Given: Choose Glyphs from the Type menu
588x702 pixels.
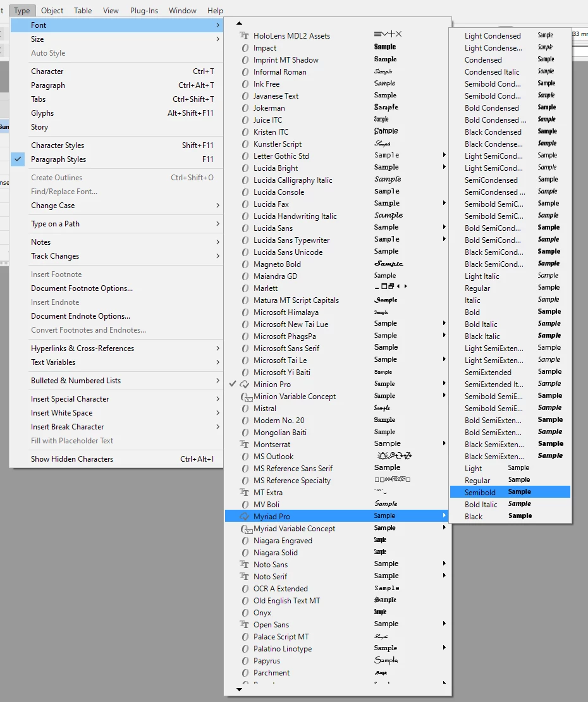Looking at the screenshot, I should click(x=116, y=113).
